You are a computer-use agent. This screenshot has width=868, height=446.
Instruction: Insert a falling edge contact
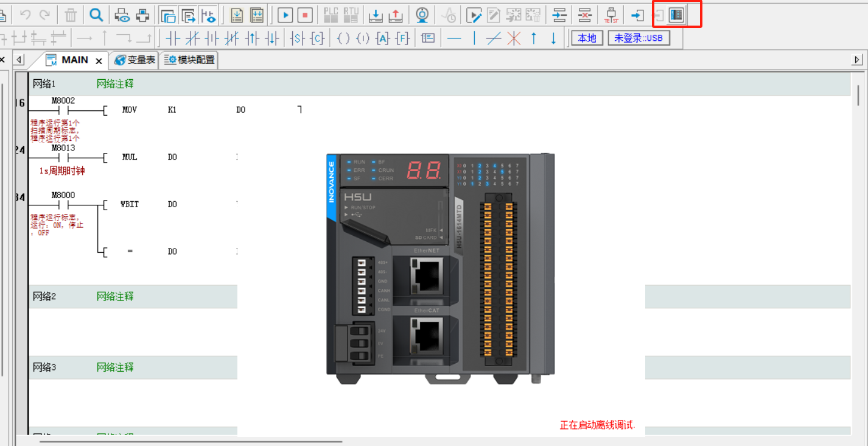[272, 38]
